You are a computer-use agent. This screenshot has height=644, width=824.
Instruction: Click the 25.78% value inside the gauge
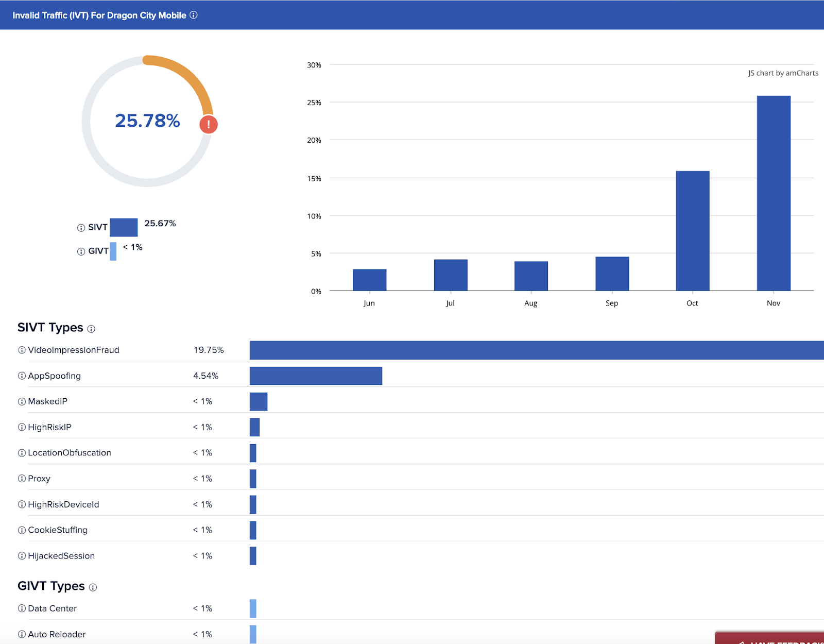[x=147, y=121]
